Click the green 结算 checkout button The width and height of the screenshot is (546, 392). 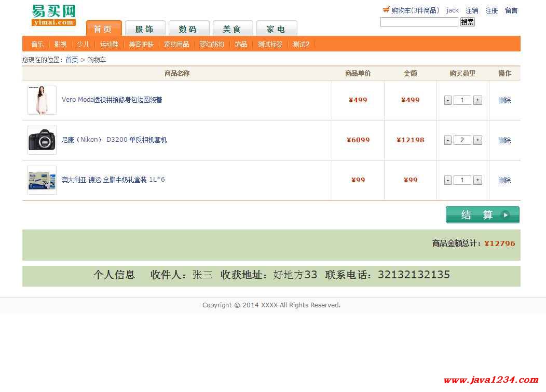point(483,214)
